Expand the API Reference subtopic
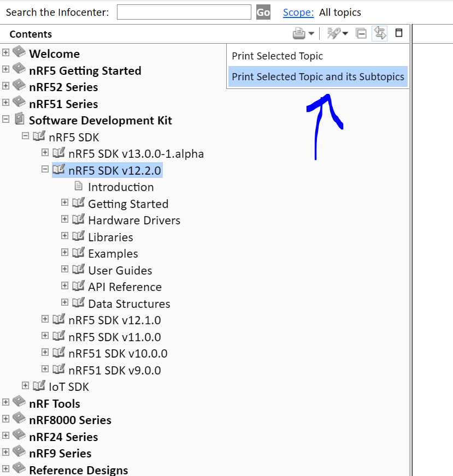 coord(64,285)
